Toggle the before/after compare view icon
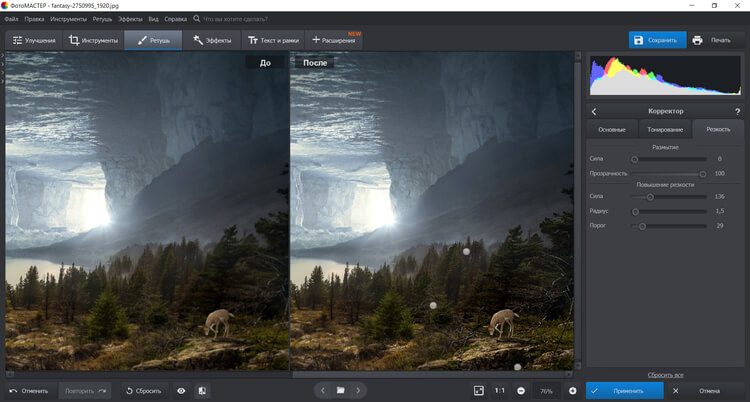The height and width of the screenshot is (402, 750). [x=202, y=390]
